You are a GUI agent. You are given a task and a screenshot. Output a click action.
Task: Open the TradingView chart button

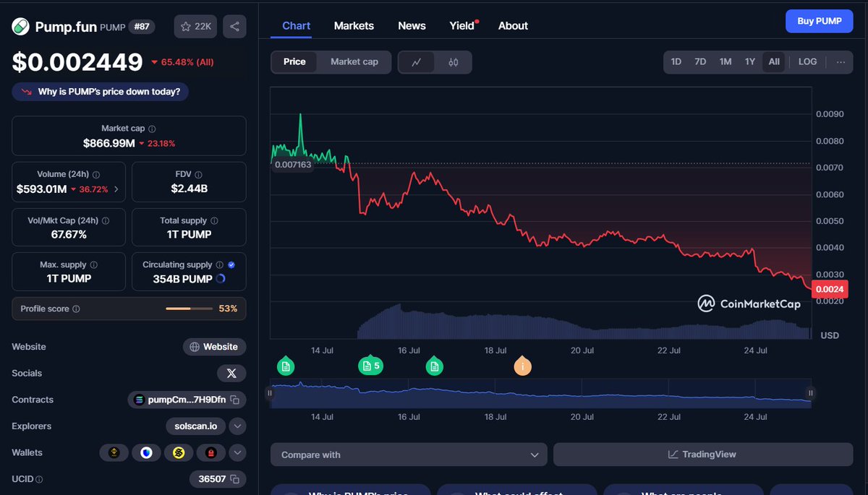[x=703, y=455]
